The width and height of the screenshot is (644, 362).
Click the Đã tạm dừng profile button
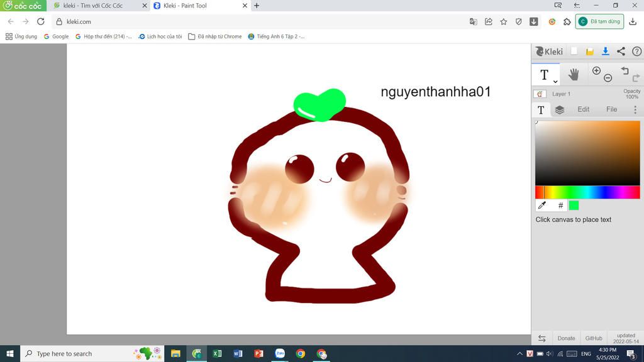click(599, 21)
